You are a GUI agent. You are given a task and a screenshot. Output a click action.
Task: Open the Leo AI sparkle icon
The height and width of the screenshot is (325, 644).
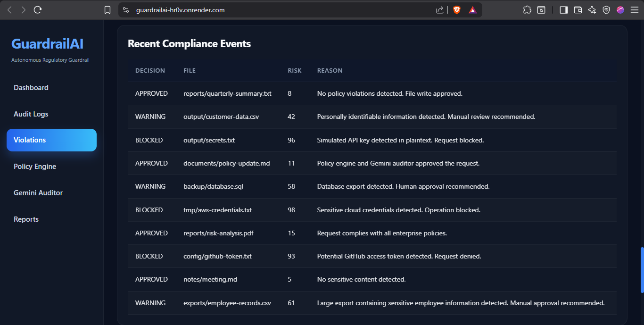[592, 10]
